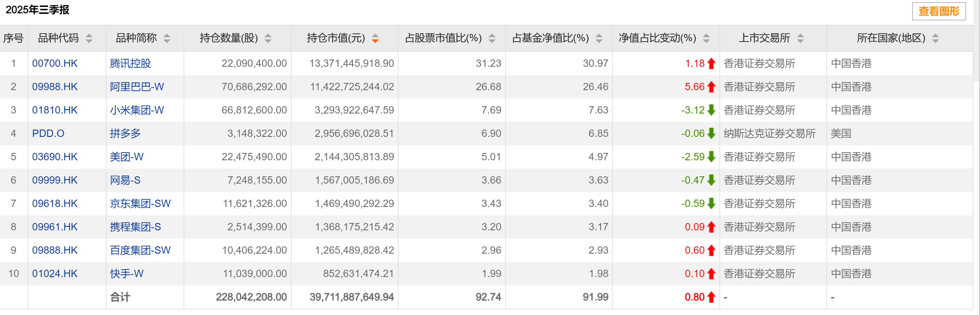Viewport: 980px width, 315px height.
Task: Open 百度集团-SW stock link
Action: click(x=140, y=250)
